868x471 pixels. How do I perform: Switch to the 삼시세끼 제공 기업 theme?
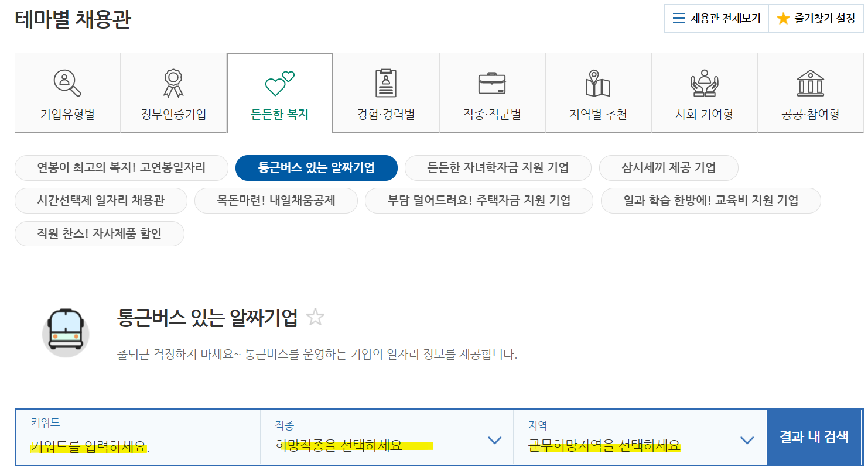669,167
